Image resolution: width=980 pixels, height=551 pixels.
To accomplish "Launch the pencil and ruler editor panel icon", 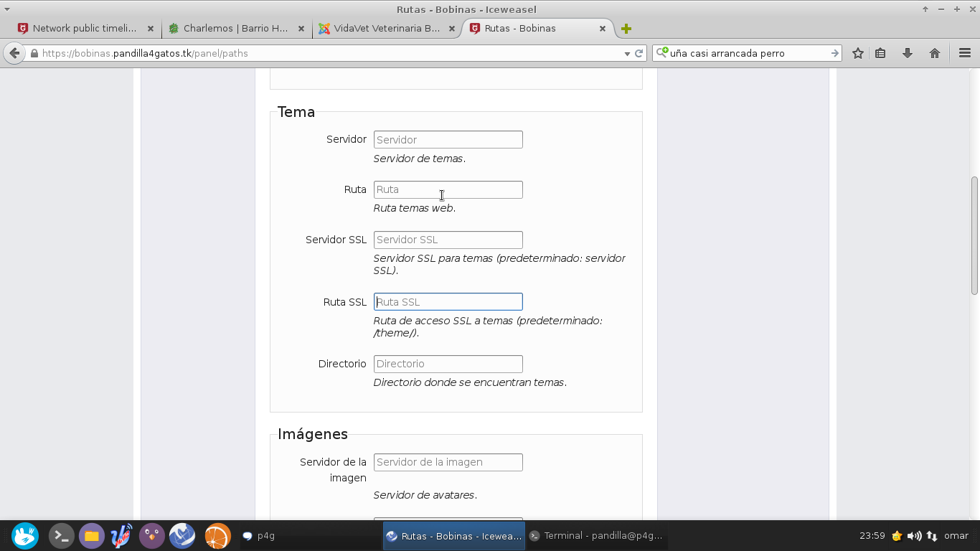I will pos(121,536).
